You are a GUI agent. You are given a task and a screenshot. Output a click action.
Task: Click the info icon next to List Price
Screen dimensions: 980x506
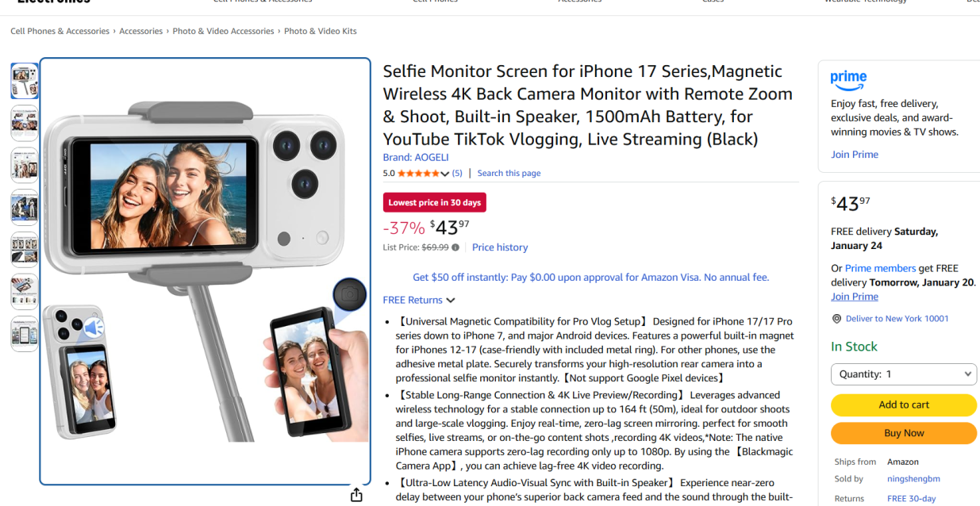click(x=455, y=247)
